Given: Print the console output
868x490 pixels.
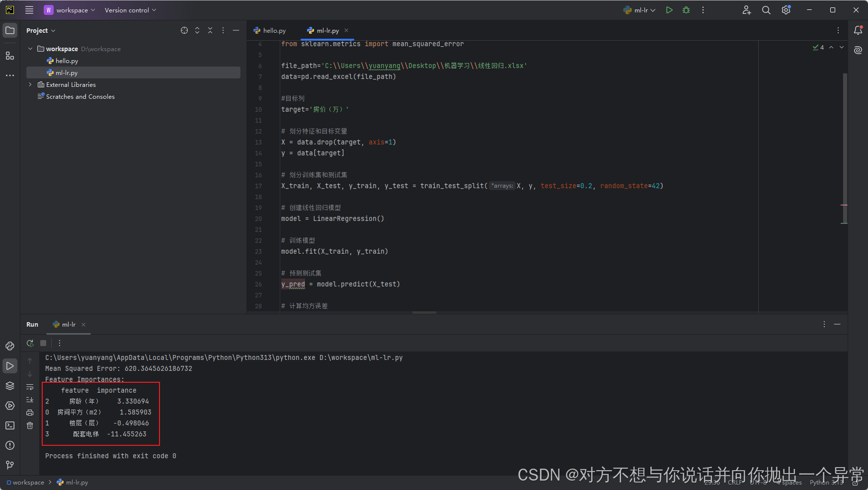Looking at the screenshot, I should [x=30, y=413].
